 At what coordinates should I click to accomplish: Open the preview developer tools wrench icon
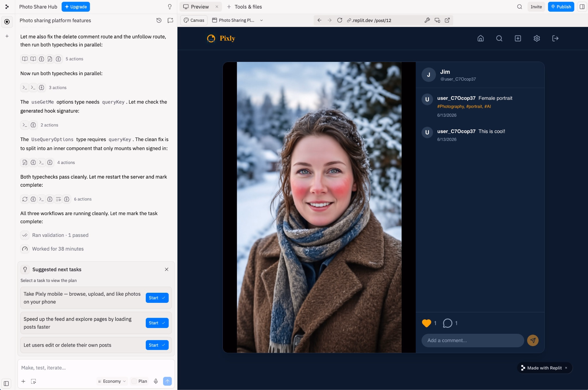coord(427,20)
